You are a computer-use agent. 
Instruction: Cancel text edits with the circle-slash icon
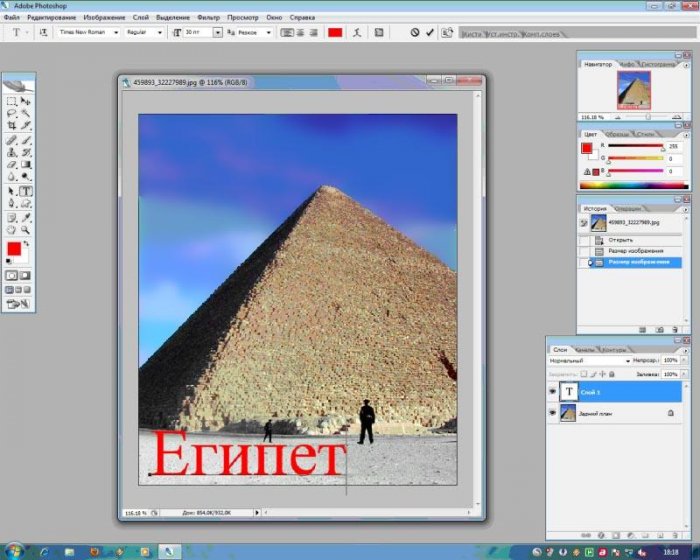415,32
